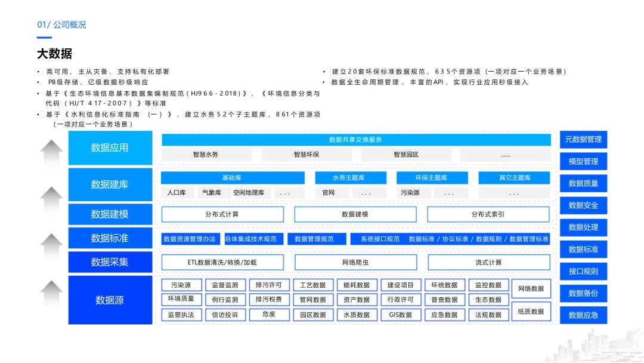644x363 pixels.
Task: Select the 管网数据 cell
Action: click(313, 300)
